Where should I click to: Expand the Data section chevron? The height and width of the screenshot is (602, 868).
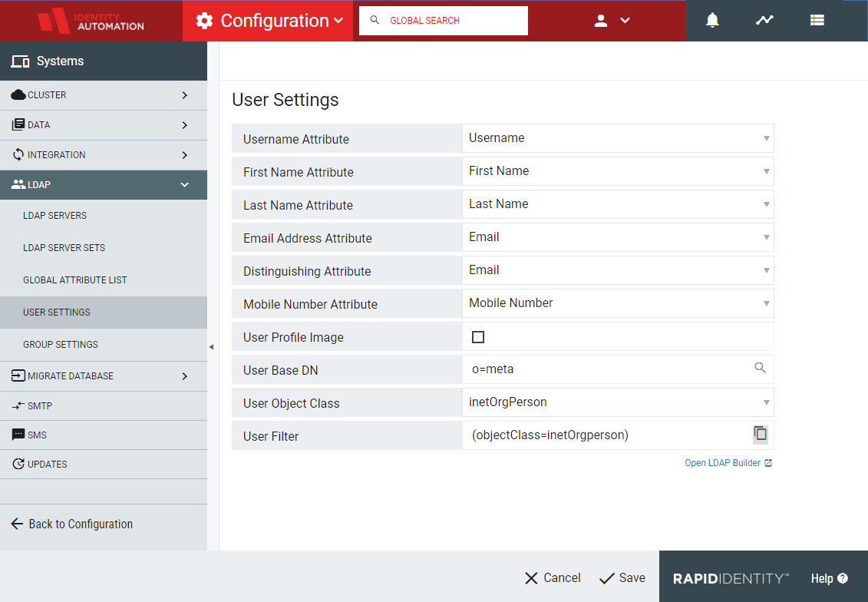[184, 125]
